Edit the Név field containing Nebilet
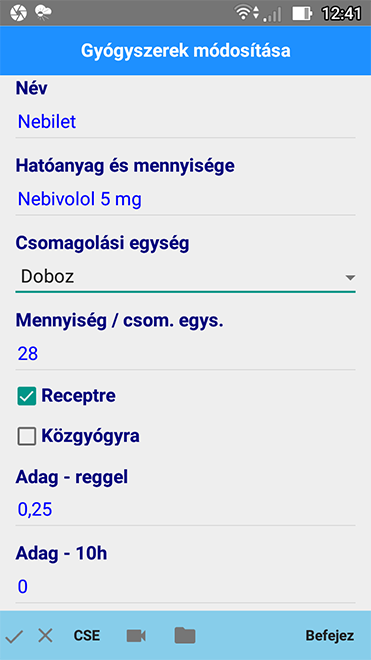The image size is (371, 660). [x=185, y=122]
